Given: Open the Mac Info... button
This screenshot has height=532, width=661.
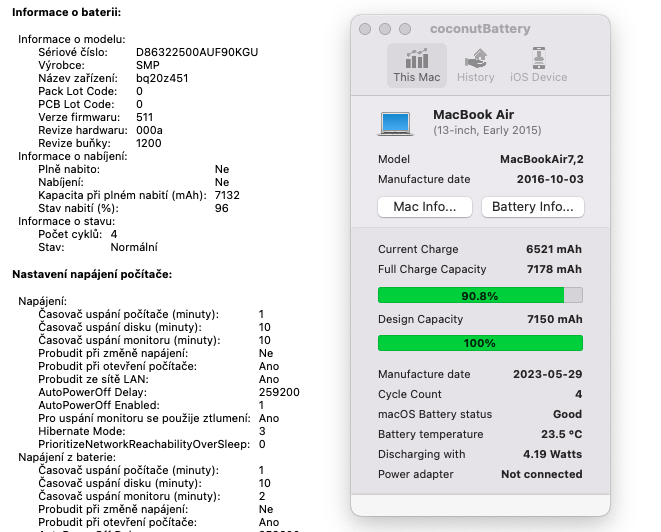Looking at the screenshot, I should 425,207.
